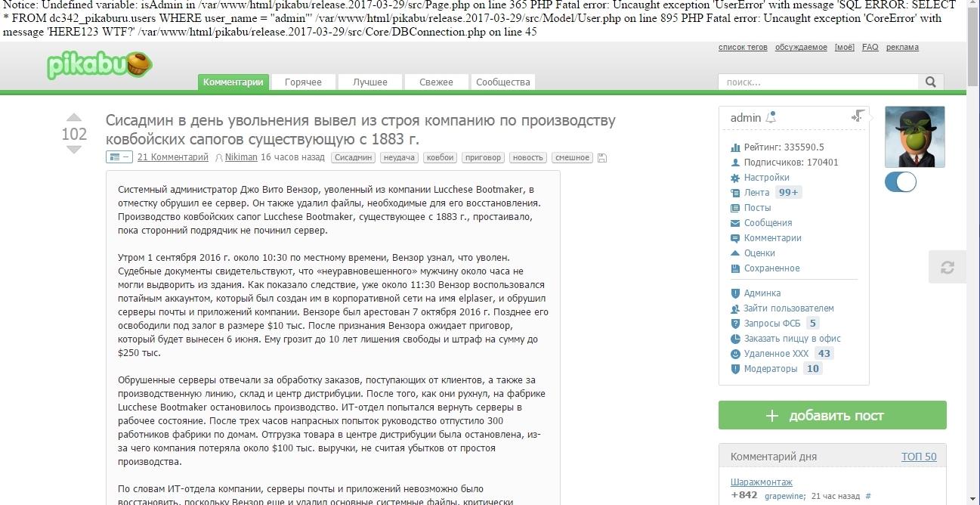Image resolution: width=980 pixels, height=505 pixels.
Task: Downvote the sysadmin post
Action: point(74,150)
